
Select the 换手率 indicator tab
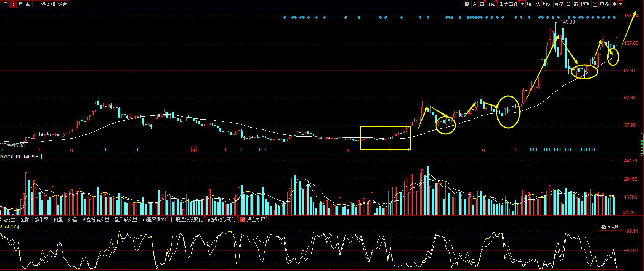click(42, 219)
